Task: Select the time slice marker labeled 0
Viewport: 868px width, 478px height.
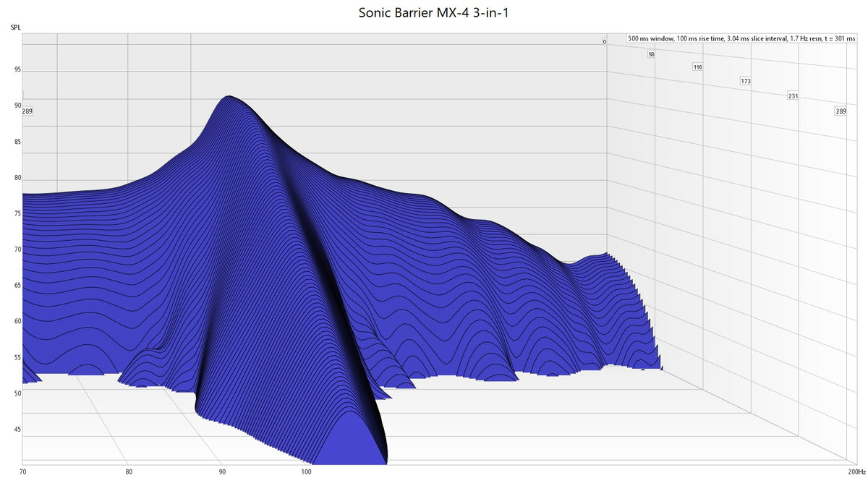Action: click(x=604, y=41)
